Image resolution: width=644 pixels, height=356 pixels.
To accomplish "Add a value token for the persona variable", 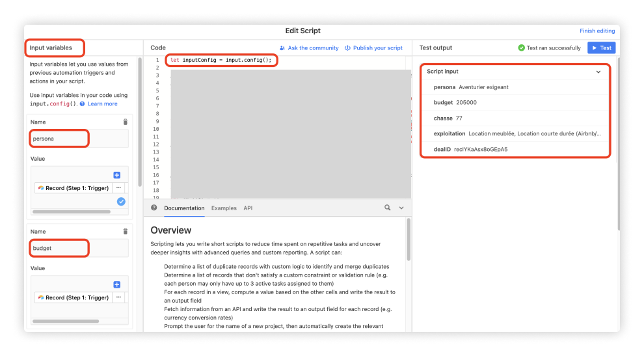I will [117, 175].
